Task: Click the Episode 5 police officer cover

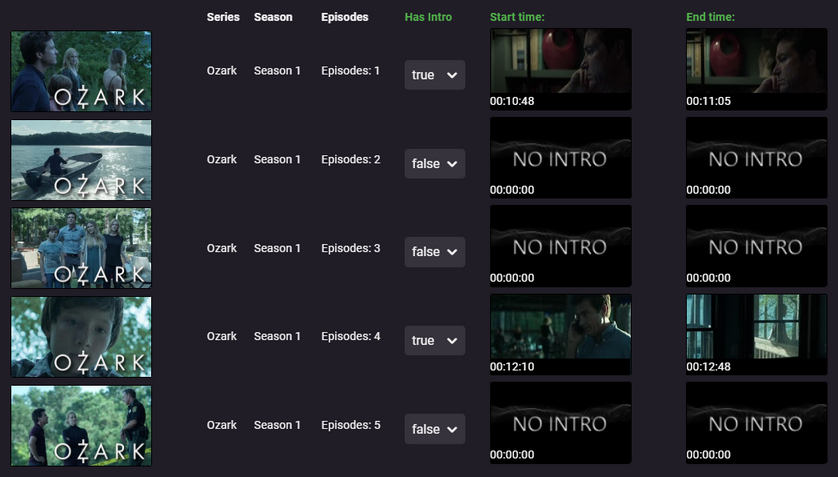Action: click(x=81, y=425)
